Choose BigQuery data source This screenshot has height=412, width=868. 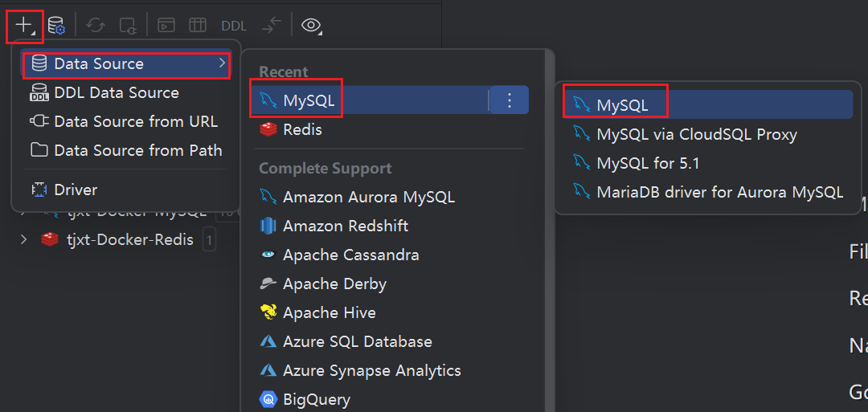pyautogui.click(x=391, y=399)
